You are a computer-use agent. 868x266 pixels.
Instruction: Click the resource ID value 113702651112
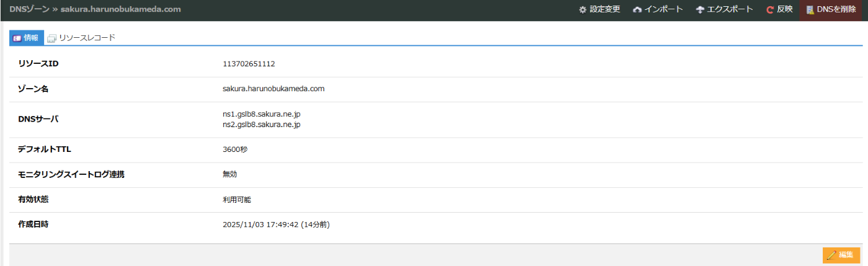249,64
